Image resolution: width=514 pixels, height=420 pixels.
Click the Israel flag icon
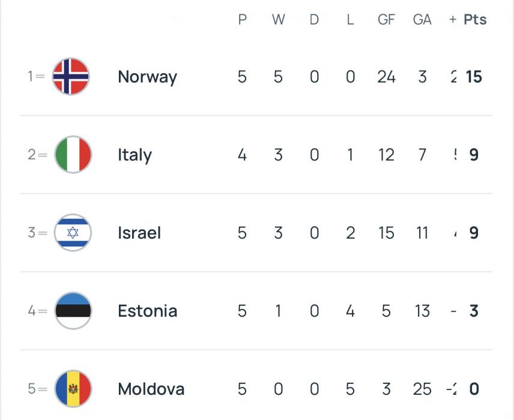pos(73,232)
